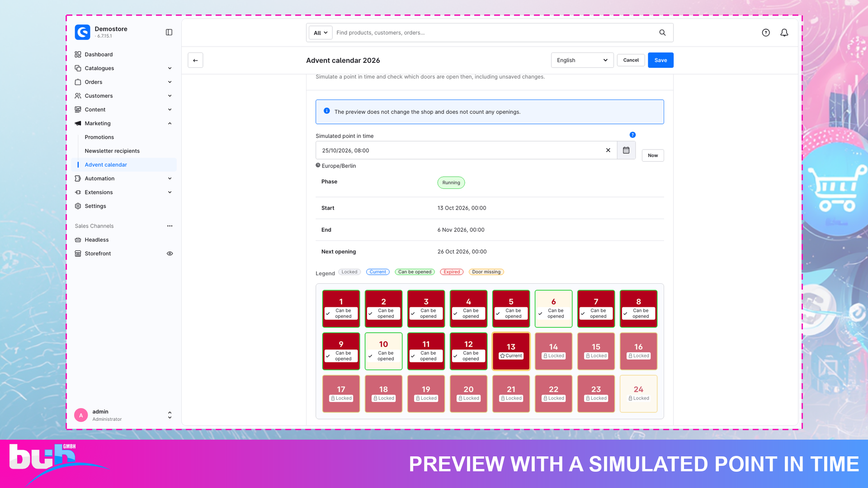Expand the Orders menu
This screenshot has height=488, width=868.
click(x=170, y=82)
